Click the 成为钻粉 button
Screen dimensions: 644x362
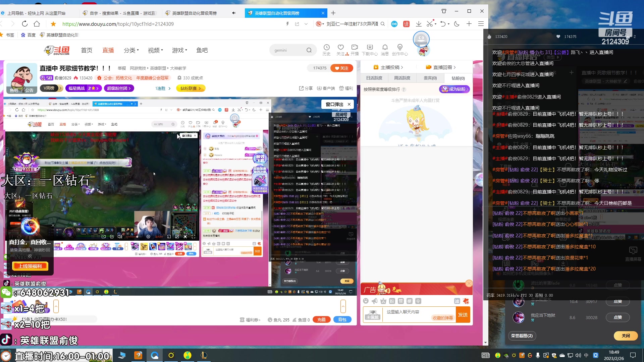[454, 89]
